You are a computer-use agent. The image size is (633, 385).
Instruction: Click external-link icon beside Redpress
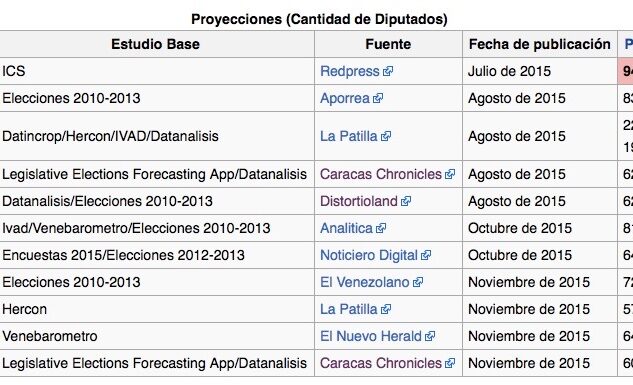coord(388,71)
